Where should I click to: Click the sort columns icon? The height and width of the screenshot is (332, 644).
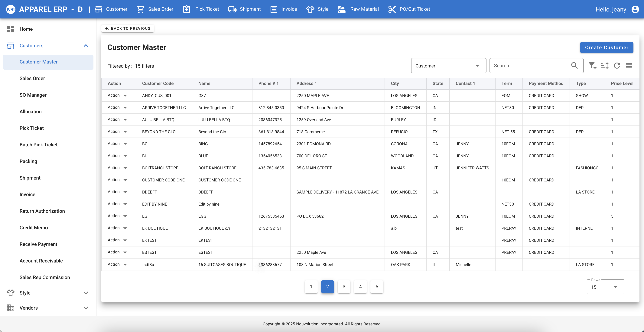(x=604, y=66)
